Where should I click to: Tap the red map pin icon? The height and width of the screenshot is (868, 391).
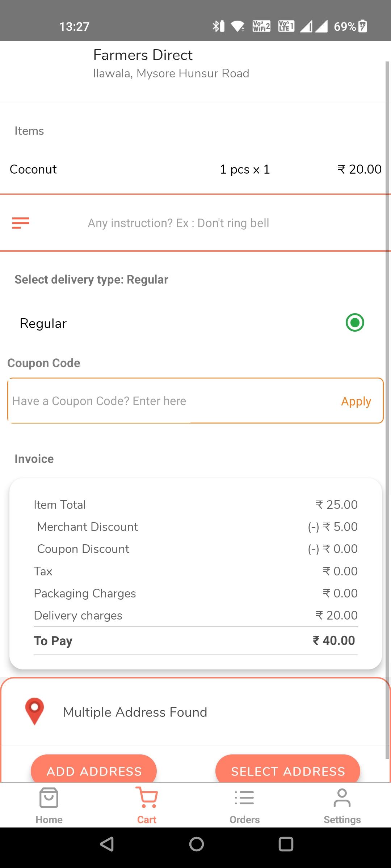point(34,711)
